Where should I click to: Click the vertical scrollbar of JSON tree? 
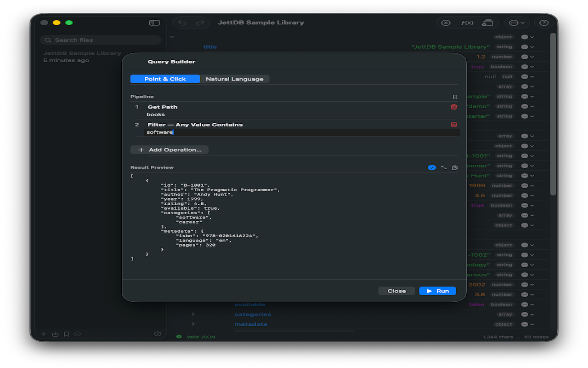553,115
